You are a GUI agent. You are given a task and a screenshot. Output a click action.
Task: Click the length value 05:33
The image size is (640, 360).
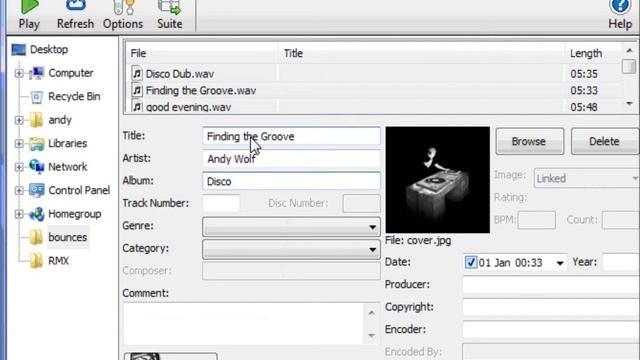click(x=584, y=91)
